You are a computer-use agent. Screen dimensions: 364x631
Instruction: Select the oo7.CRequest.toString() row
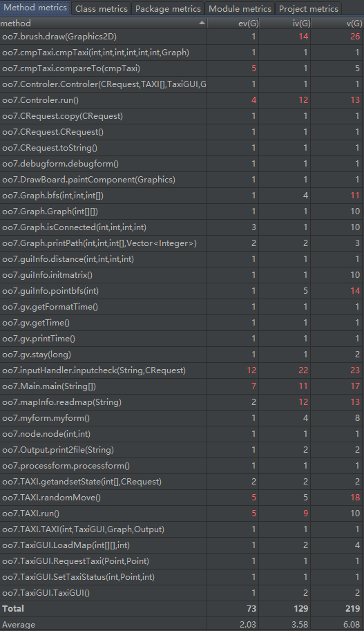[182, 148]
